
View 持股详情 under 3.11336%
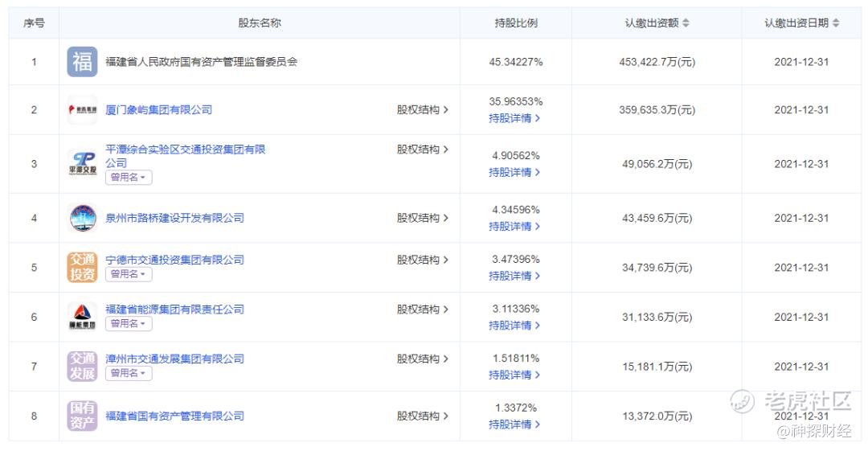pyautogui.click(x=514, y=326)
